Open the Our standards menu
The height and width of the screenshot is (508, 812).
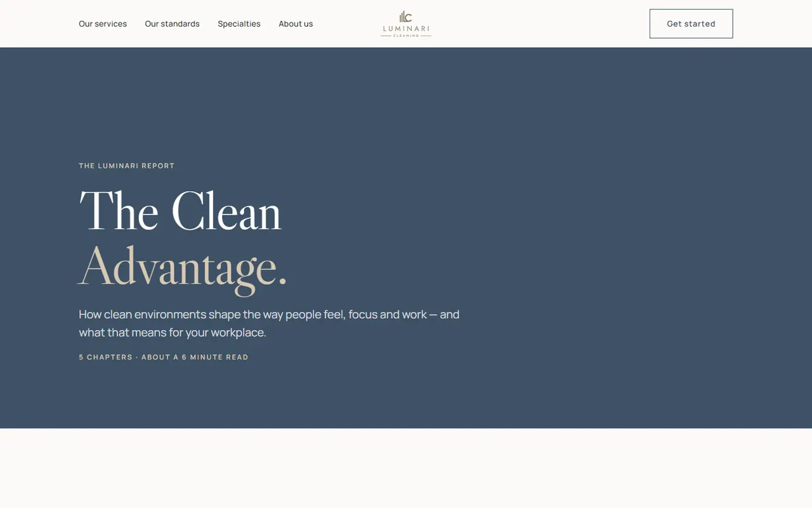click(172, 23)
